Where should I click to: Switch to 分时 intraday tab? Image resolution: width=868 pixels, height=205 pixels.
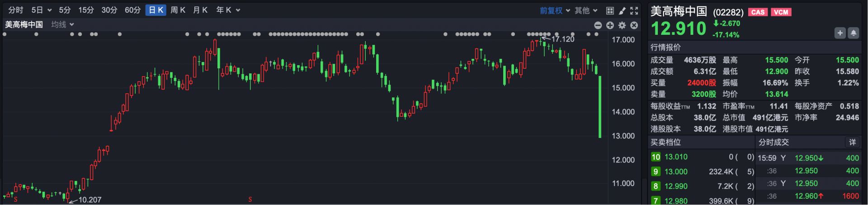(16, 10)
